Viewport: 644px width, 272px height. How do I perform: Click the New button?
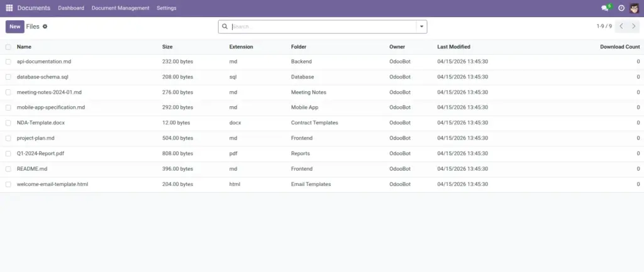click(15, 26)
